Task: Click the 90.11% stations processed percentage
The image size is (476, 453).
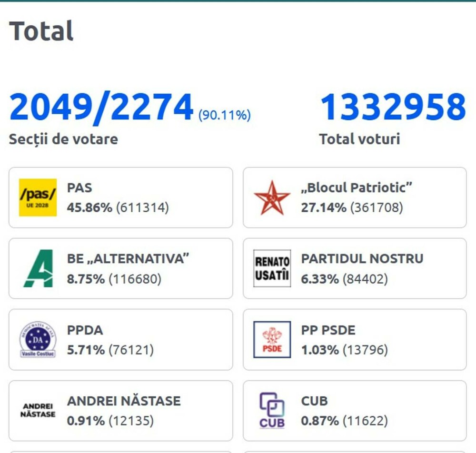Action: coord(224,115)
